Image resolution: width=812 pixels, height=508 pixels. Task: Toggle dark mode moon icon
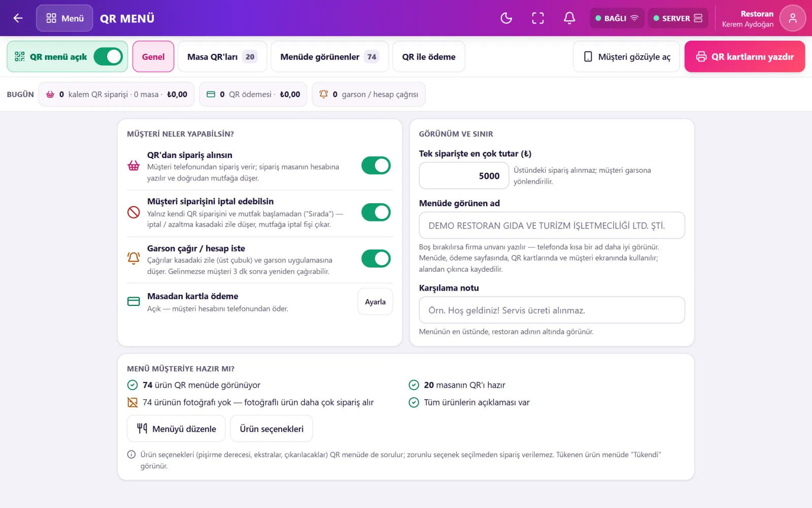coord(506,18)
